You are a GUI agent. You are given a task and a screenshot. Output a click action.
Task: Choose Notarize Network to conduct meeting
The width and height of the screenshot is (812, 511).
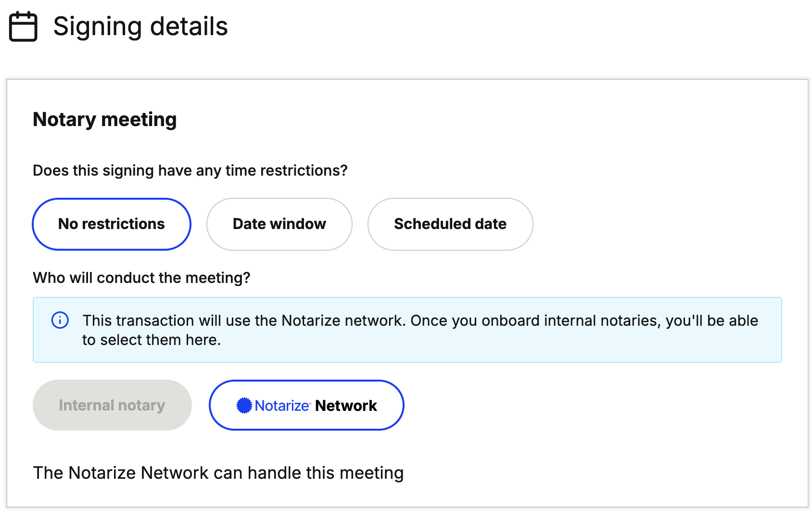click(x=306, y=405)
